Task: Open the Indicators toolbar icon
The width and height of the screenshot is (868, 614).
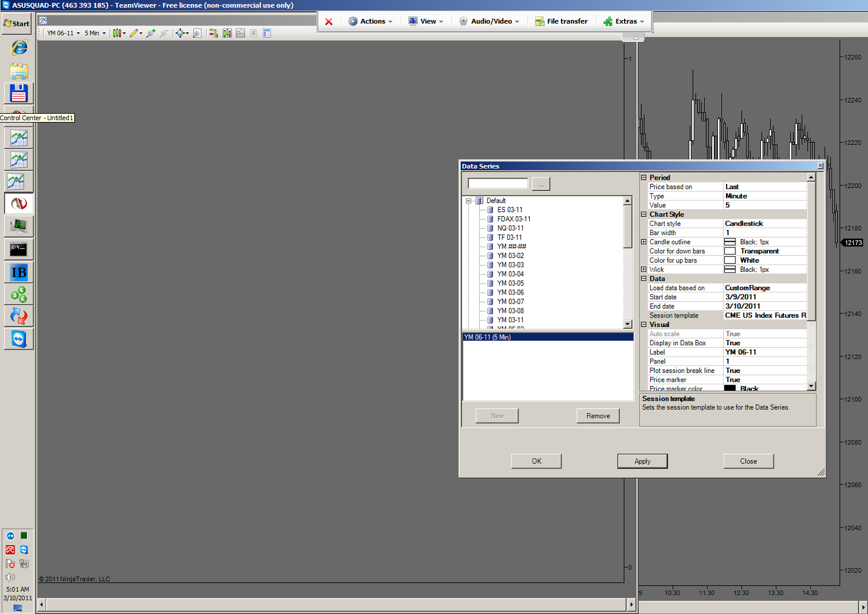Action: (x=240, y=33)
